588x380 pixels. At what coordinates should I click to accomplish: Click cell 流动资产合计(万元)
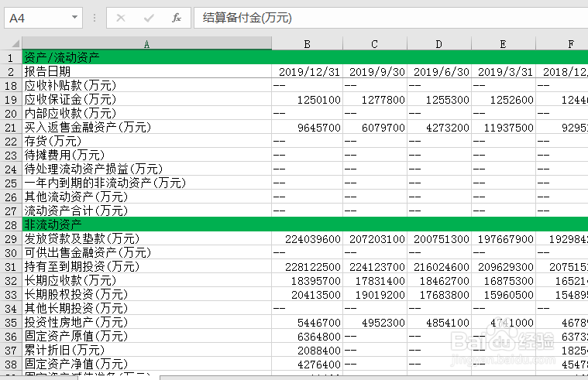[x=146, y=211]
